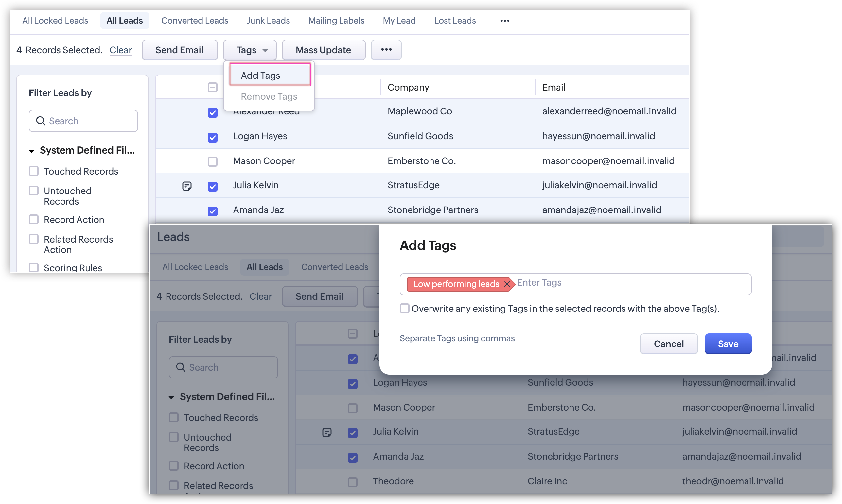The width and height of the screenshot is (842, 504).
Task: Enable overwrite existing Tags checkbox
Action: (x=404, y=308)
